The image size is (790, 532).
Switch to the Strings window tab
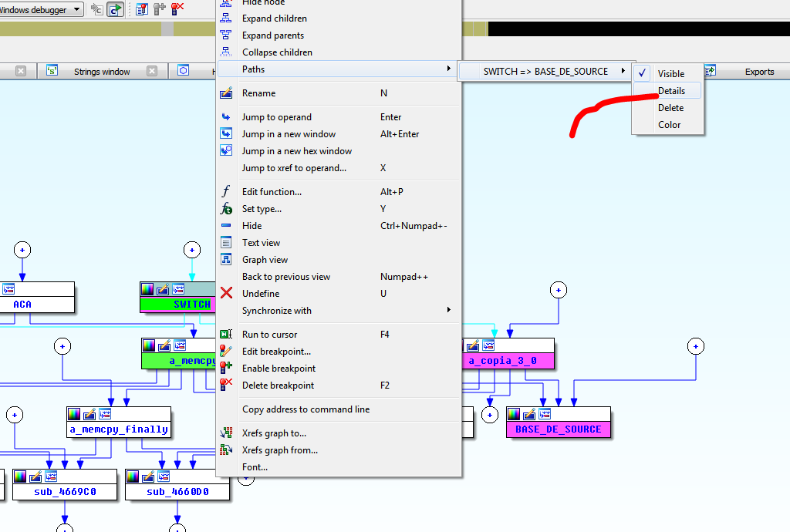pyautogui.click(x=102, y=72)
